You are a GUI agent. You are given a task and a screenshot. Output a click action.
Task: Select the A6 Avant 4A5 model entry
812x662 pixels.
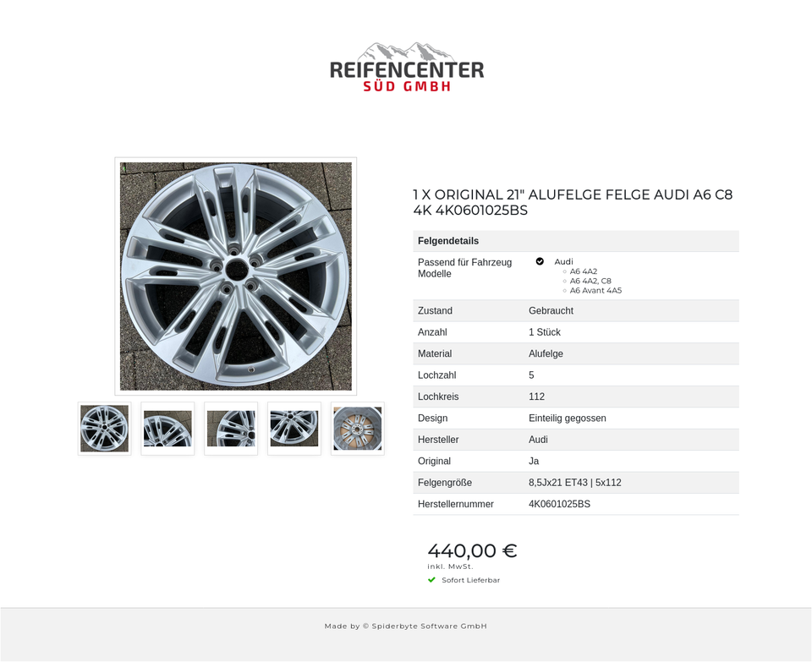(x=595, y=291)
